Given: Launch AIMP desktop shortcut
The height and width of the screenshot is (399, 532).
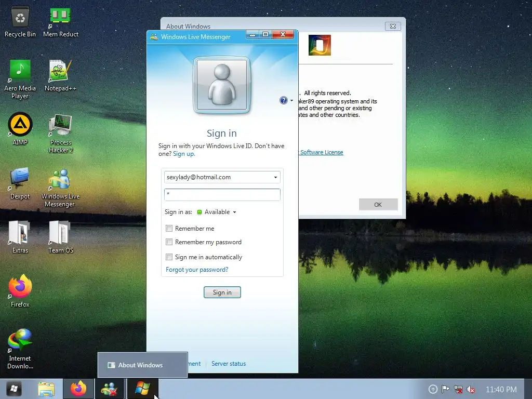Looking at the screenshot, I should coord(20,129).
